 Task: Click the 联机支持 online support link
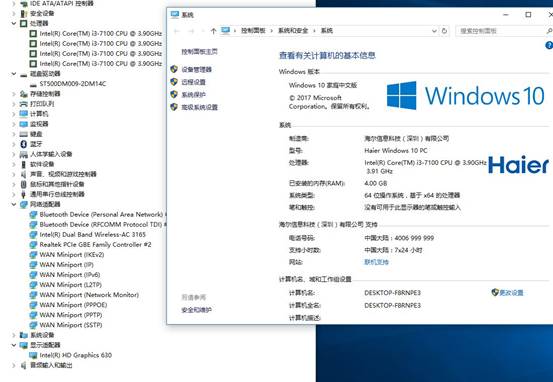376,262
